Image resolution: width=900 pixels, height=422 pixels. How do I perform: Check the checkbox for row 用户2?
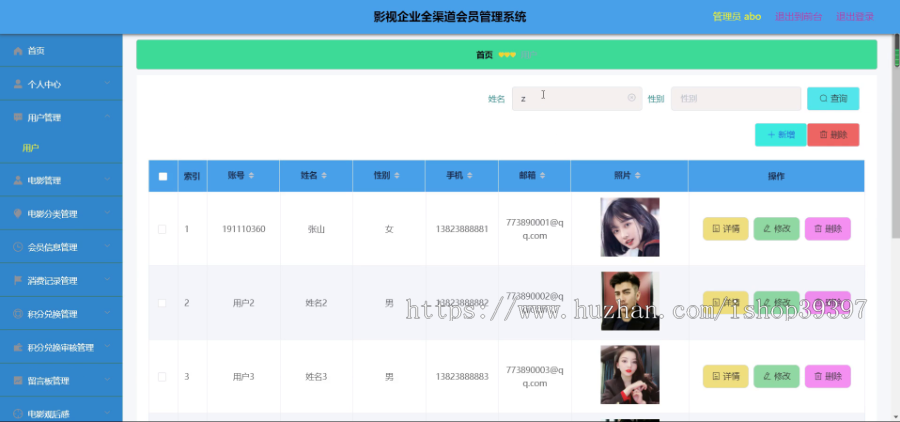tap(162, 303)
